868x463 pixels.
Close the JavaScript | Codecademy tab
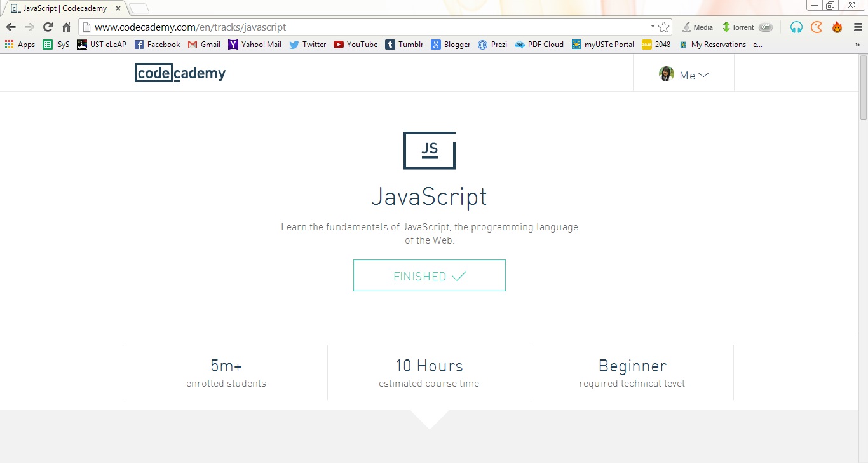coord(118,8)
